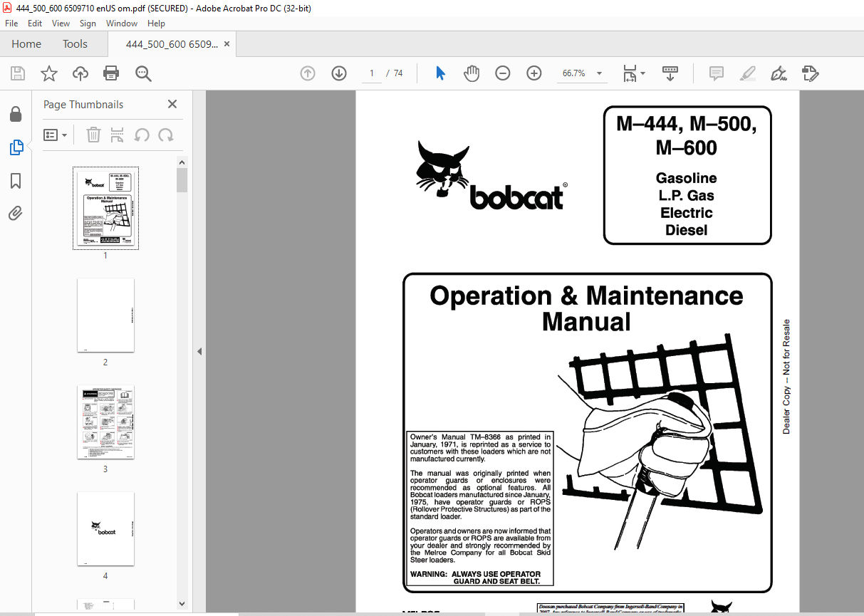Choose the Selection arrow tool

pos(440,73)
